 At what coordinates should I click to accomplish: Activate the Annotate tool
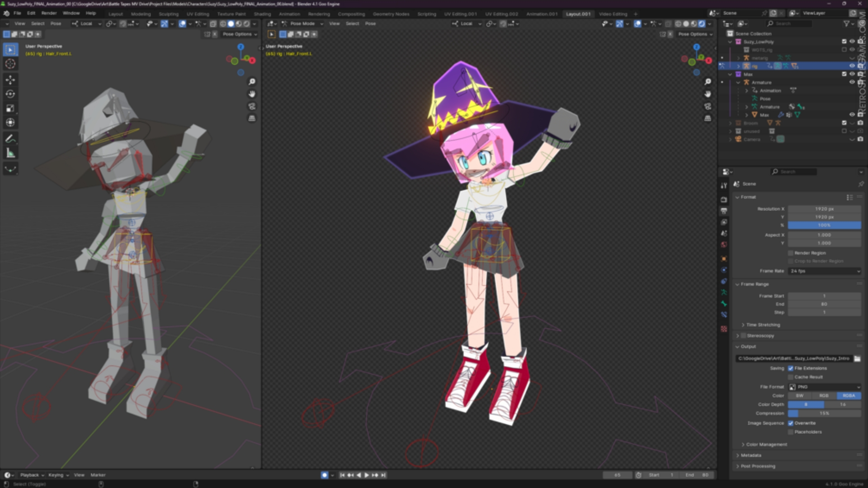pyautogui.click(x=10, y=137)
